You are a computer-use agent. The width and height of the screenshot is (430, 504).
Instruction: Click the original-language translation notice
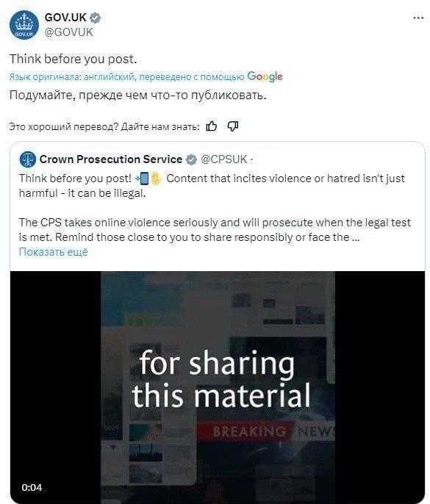126,77
